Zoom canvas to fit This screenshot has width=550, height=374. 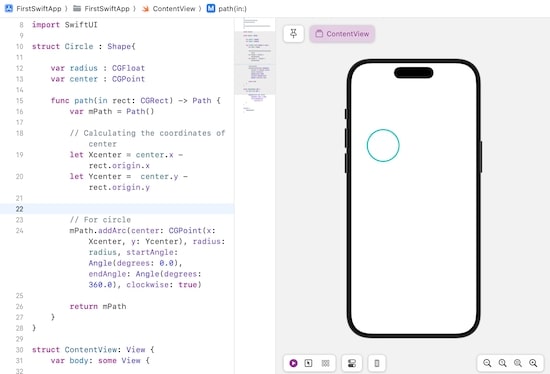pyautogui.click(x=518, y=363)
